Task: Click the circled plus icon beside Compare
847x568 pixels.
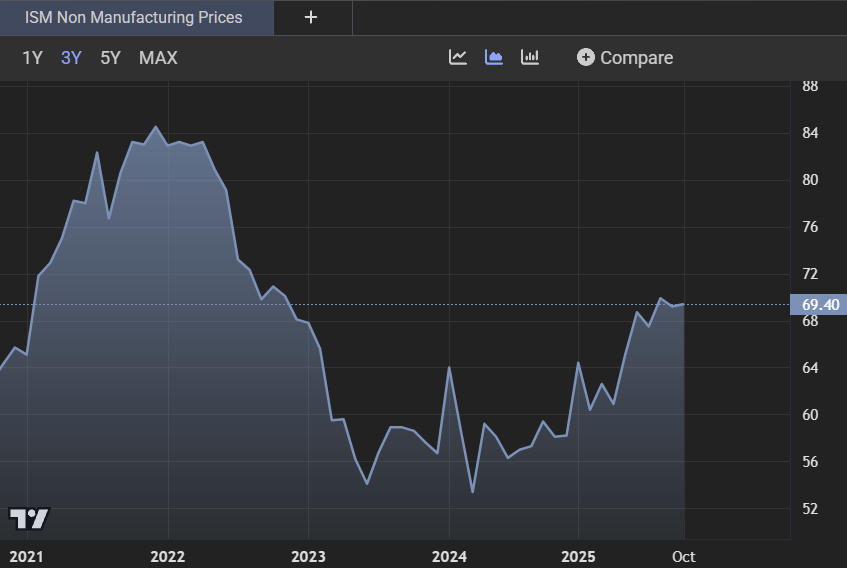Action: (x=586, y=57)
